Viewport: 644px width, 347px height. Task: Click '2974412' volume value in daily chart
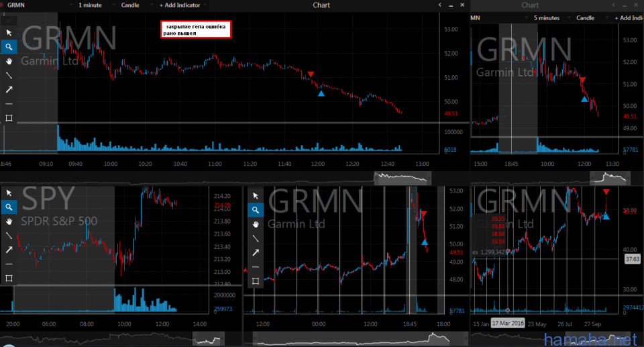633,307
